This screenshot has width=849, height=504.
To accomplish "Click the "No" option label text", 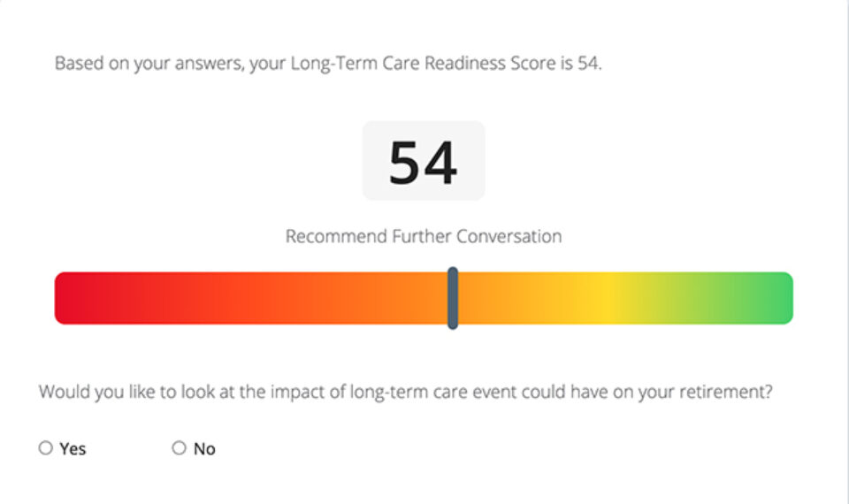I will 204,449.
